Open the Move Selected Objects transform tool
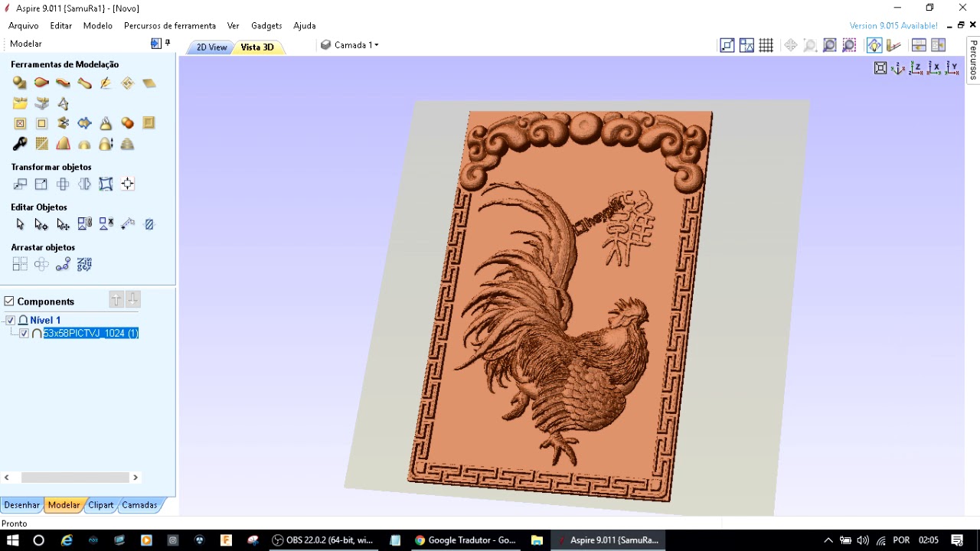This screenshot has width=980, height=551. pos(20,184)
